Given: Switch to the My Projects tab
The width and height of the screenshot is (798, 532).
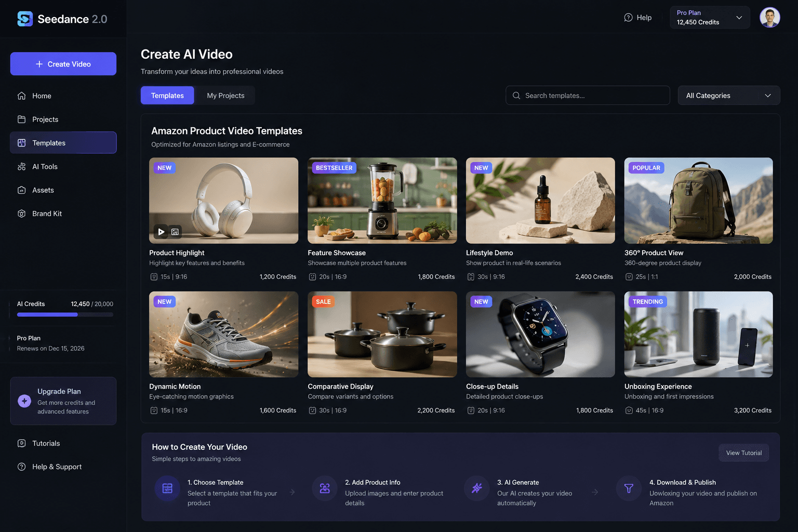Looking at the screenshot, I should point(225,96).
